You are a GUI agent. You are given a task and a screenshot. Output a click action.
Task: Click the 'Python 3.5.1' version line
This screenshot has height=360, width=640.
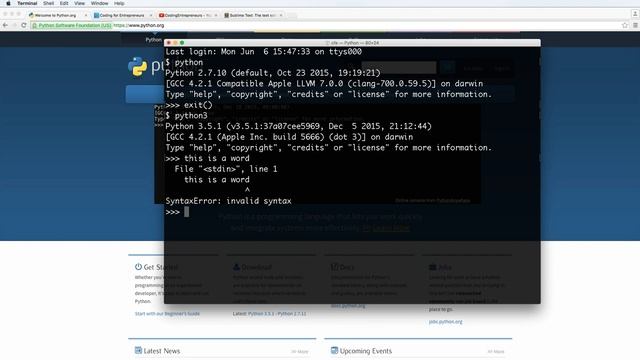[x=298, y=126]
